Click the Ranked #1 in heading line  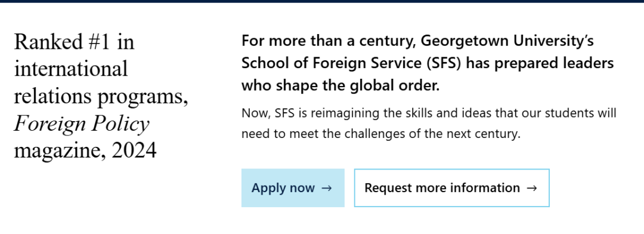click(75, 42)
